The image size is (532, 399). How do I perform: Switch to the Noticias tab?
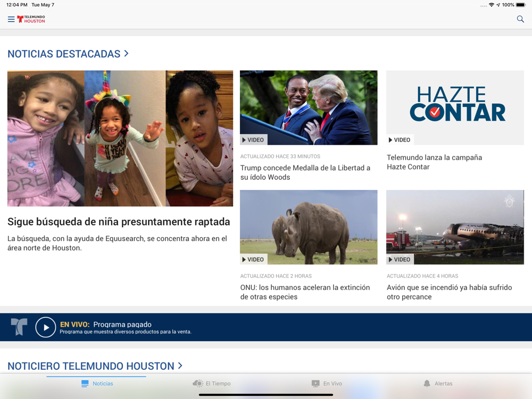pos(97,384)
